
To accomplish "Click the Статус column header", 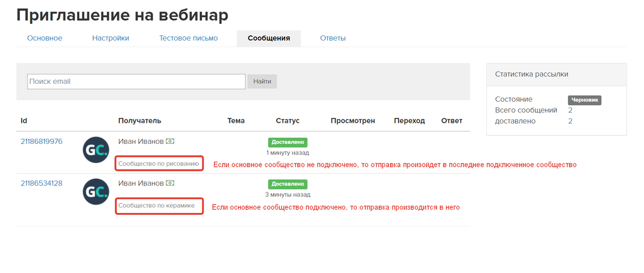I will pos(288,121).
